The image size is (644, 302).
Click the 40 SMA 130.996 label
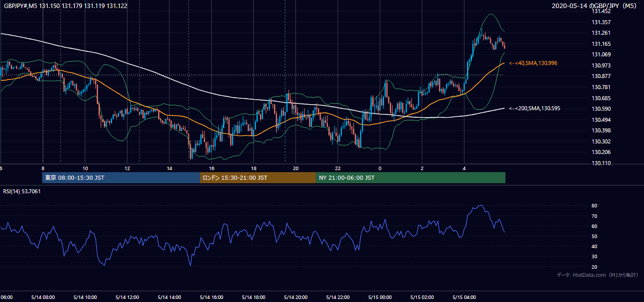[533, 63]
